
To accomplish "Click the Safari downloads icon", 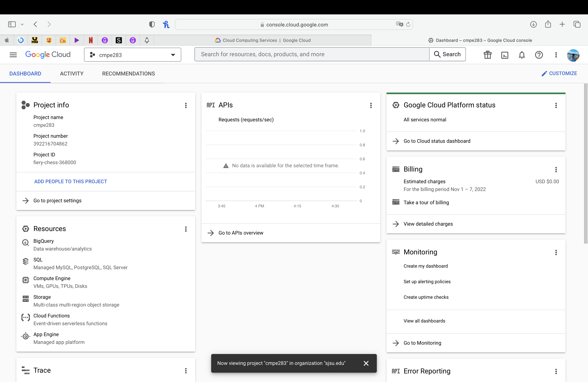I will 533,24.
